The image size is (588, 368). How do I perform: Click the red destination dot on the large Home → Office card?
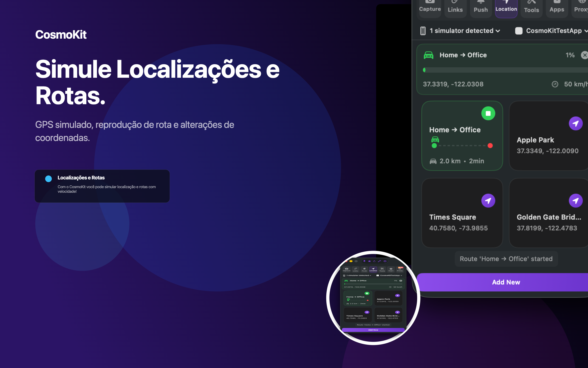(x=490, y=146)
